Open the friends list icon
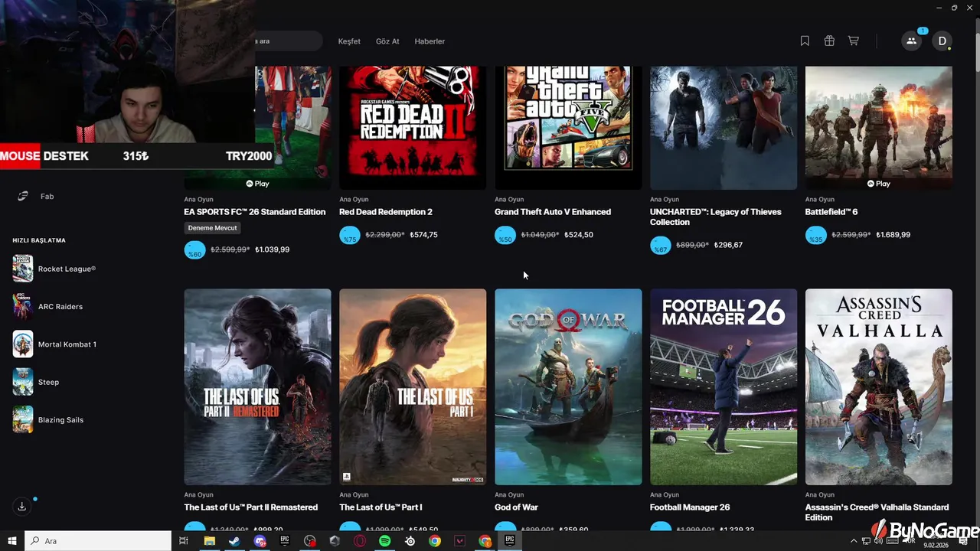Image resolution: width=980 pixels, height=551 pixels. [x=911, y=41]
